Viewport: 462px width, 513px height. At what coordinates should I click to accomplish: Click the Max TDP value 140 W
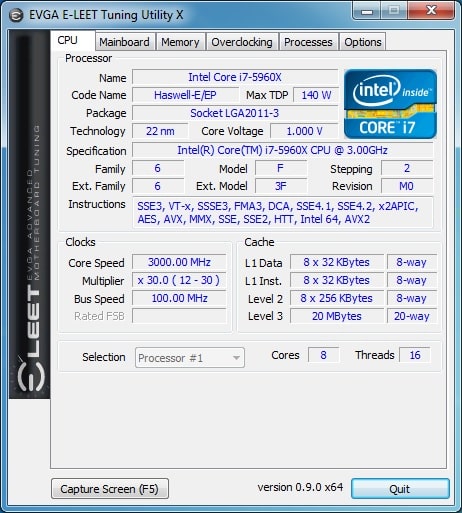coord(316,95)
